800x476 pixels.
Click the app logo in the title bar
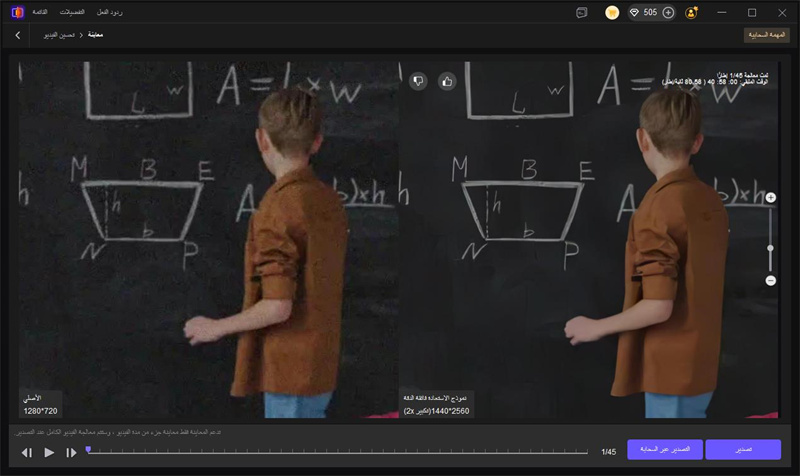(x=17, y=12)
